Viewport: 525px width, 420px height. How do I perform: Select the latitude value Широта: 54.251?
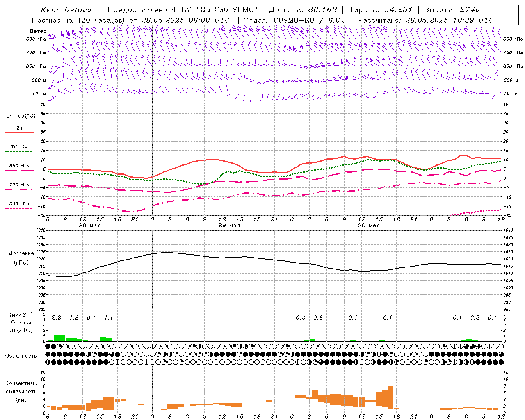(380, 10)
